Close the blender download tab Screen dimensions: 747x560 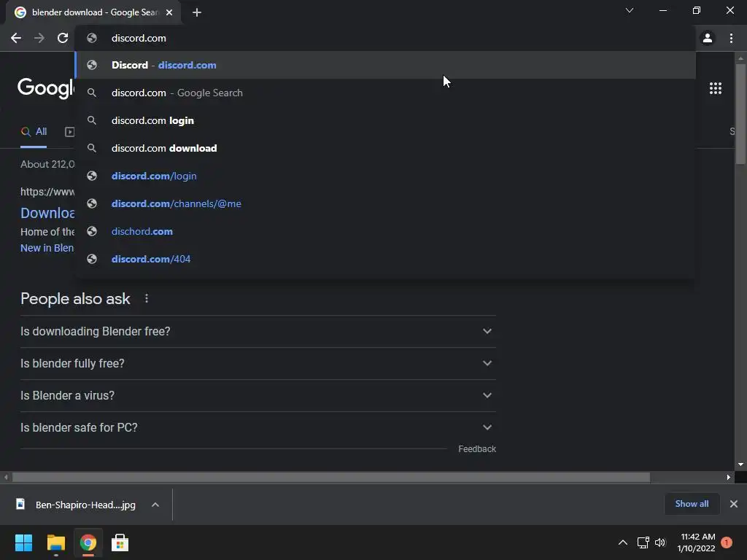coord(169,12)
